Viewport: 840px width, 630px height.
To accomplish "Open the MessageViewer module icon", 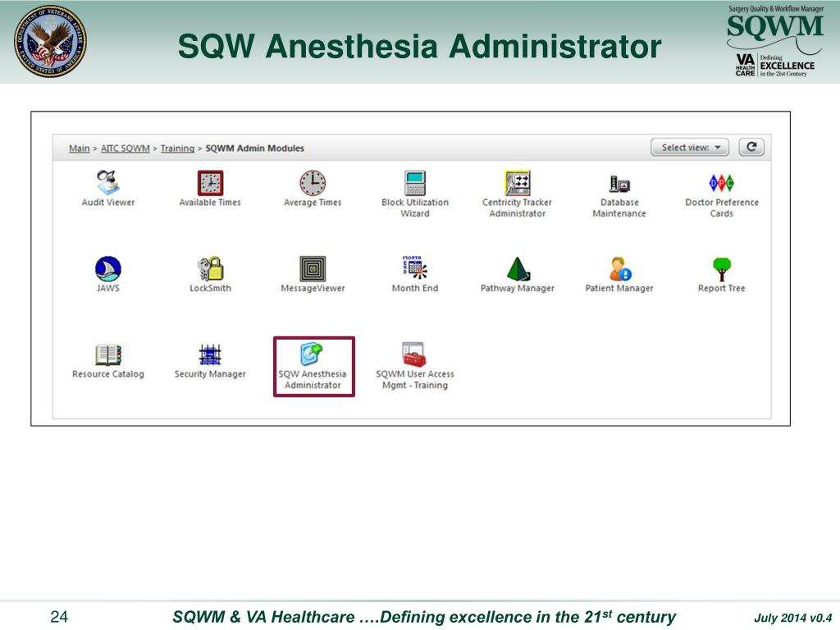I will [x=313, y=268].
